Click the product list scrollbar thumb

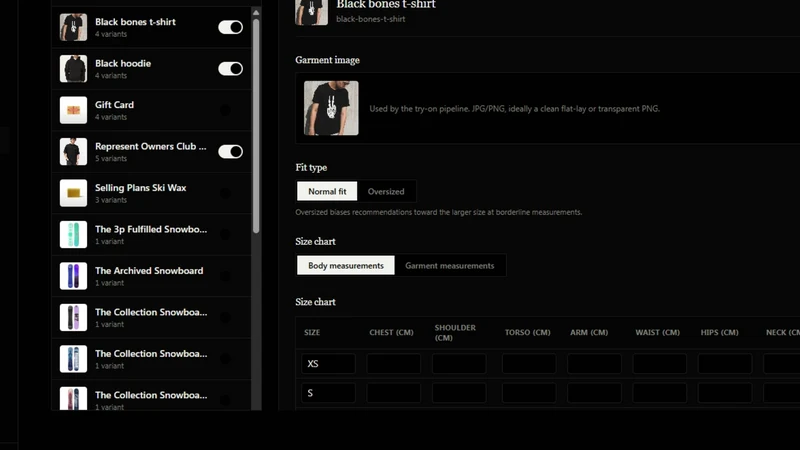[x=256, y=126]
